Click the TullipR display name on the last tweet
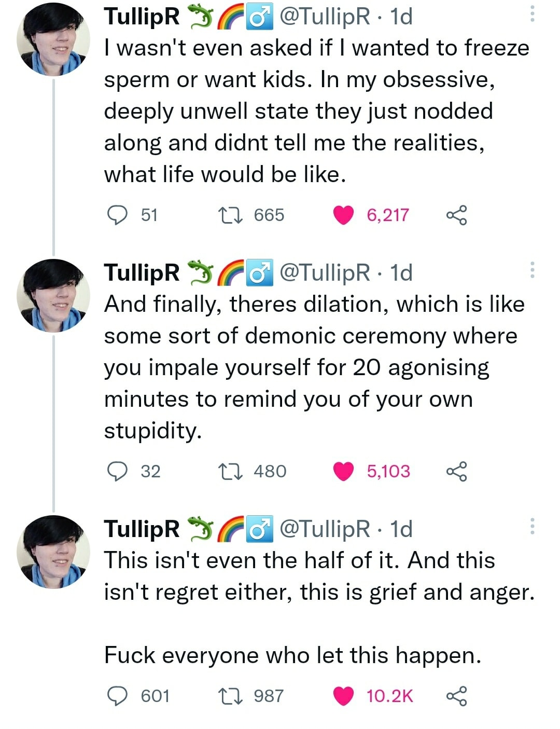 pos(142,529)
